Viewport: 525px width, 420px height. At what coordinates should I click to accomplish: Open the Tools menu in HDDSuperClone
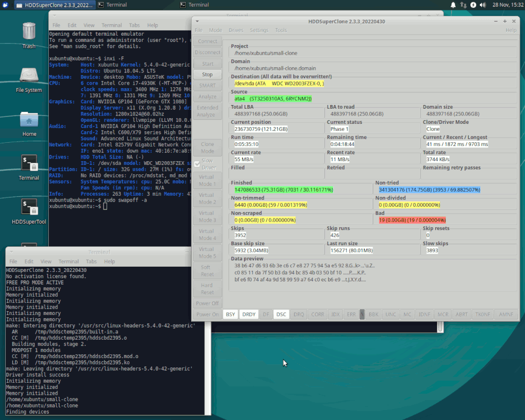[x=281, y=30]
